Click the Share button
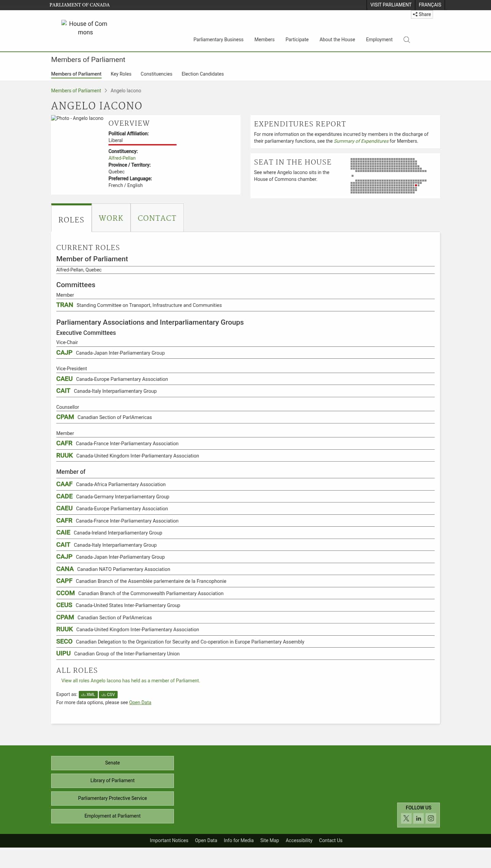491x868 pixels. [422, 14]
